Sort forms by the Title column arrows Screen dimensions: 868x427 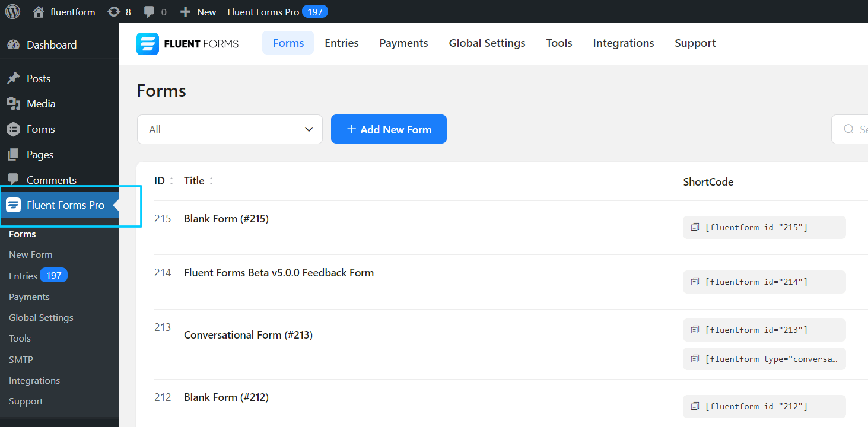211,180
